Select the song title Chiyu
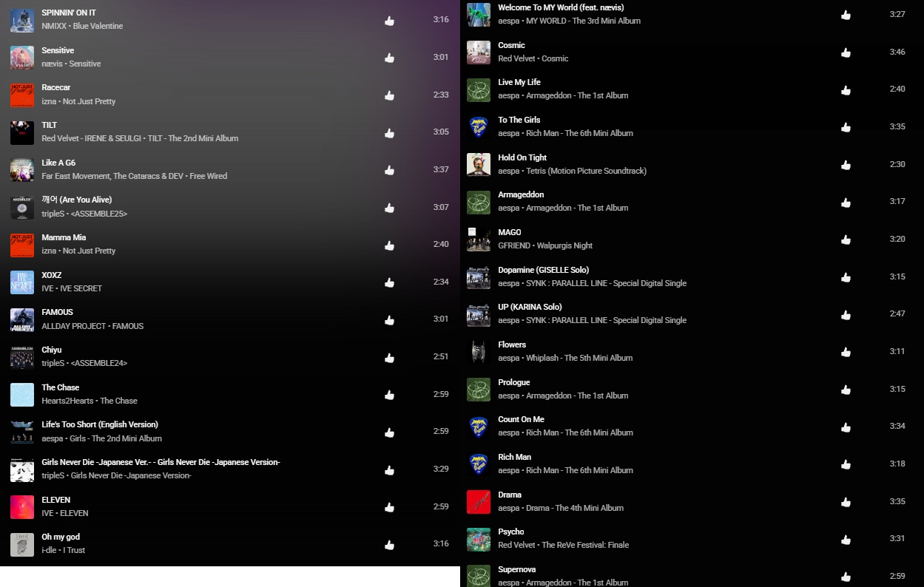Screen dimensions: 924x587 [x=52, y=350]
